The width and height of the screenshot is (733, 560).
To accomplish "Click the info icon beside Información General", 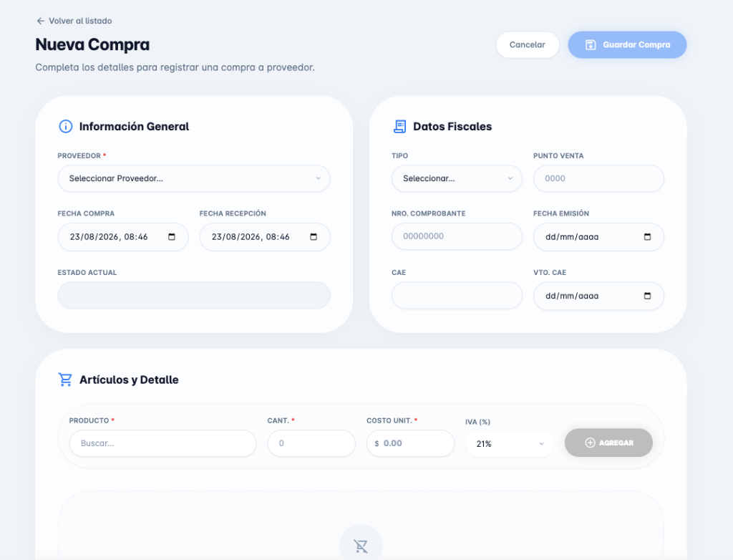I will pos(65,126).
